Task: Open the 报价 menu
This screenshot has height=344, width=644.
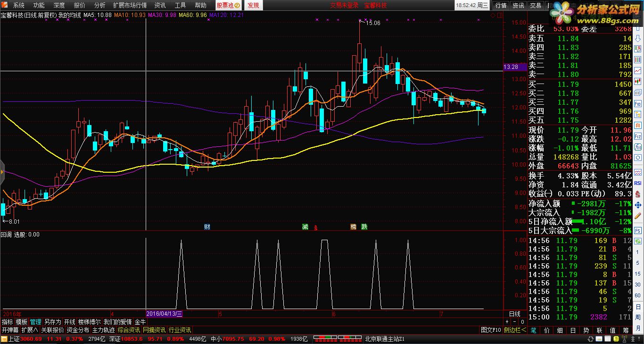Action: [x=80, y=5]
